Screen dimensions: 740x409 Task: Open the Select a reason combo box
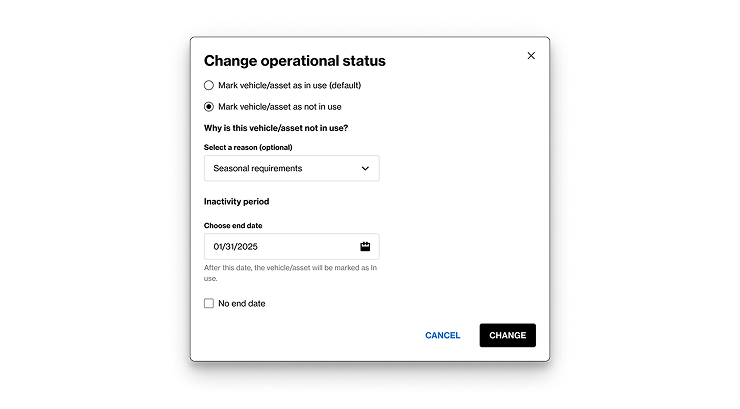(292, 168)
